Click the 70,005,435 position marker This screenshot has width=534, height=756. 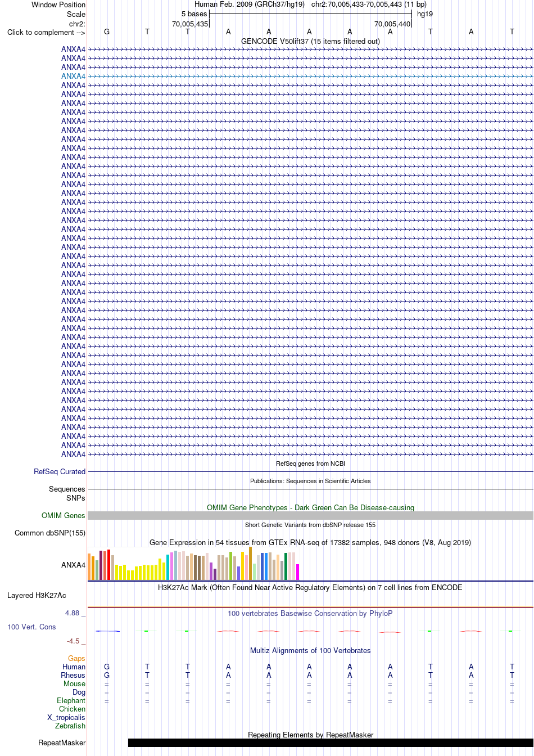[x=190, y=24]
